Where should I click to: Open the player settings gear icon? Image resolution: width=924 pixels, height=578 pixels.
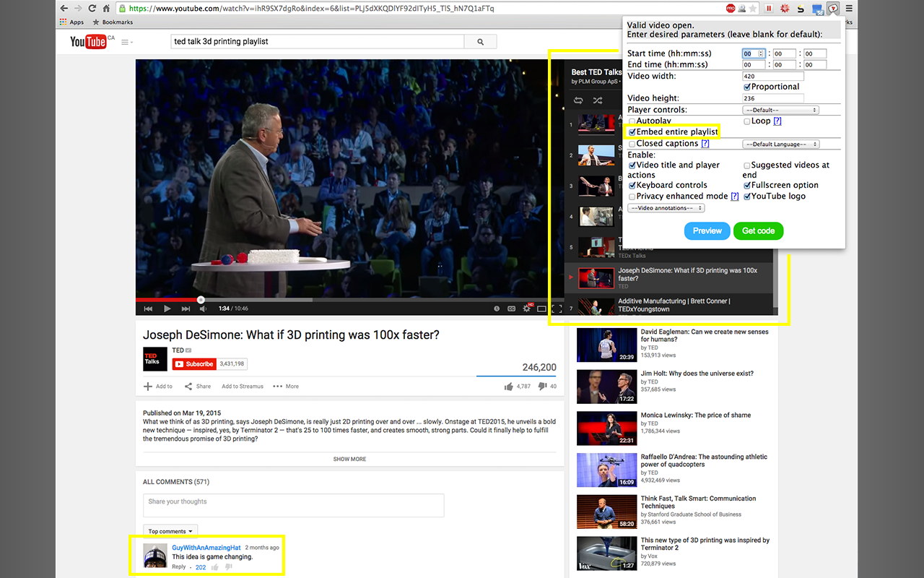tap(527, 309)
